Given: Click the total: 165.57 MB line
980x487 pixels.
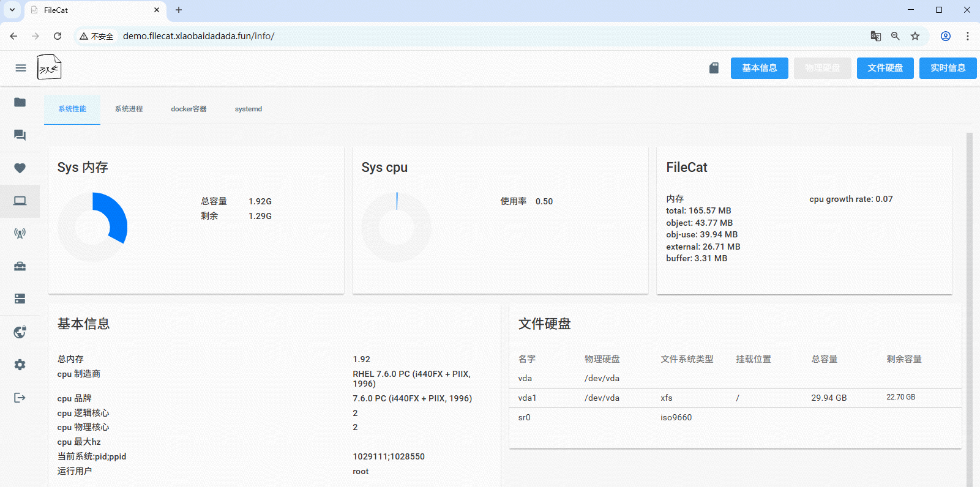Looking at the screenshot, I should pyautogui.click(x=698, y=210).
